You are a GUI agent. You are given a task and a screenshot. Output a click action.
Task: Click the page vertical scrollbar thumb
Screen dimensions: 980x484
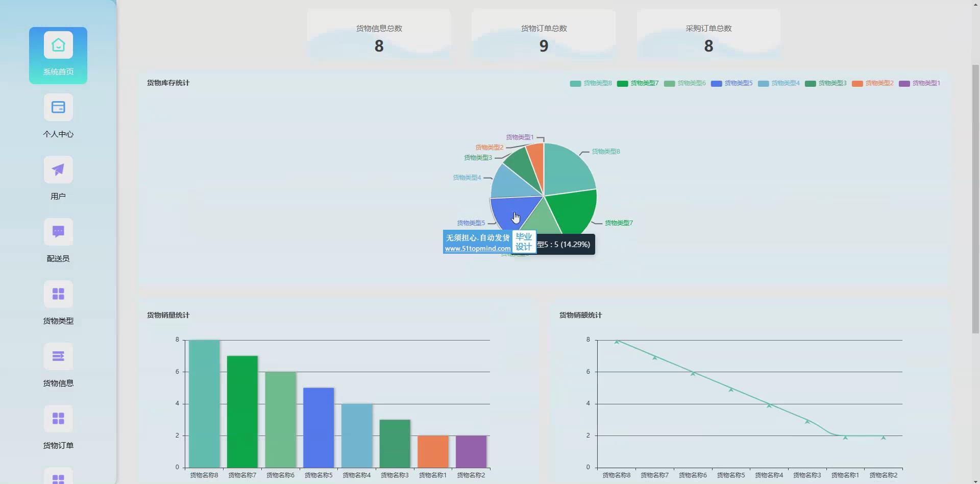(x=975, y=199)
